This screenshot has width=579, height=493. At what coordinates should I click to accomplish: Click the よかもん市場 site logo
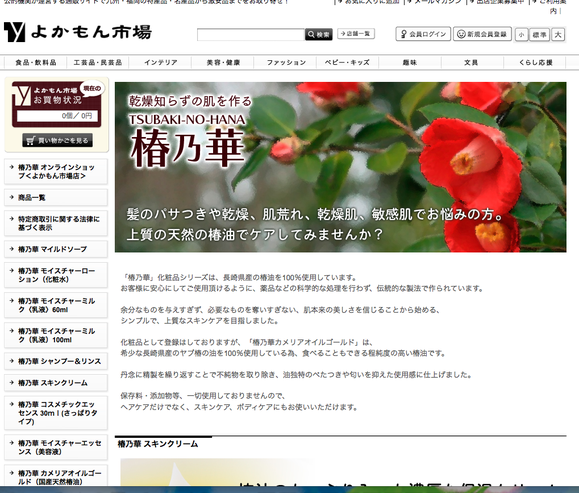pyautogui.click(x=78, y=32)
